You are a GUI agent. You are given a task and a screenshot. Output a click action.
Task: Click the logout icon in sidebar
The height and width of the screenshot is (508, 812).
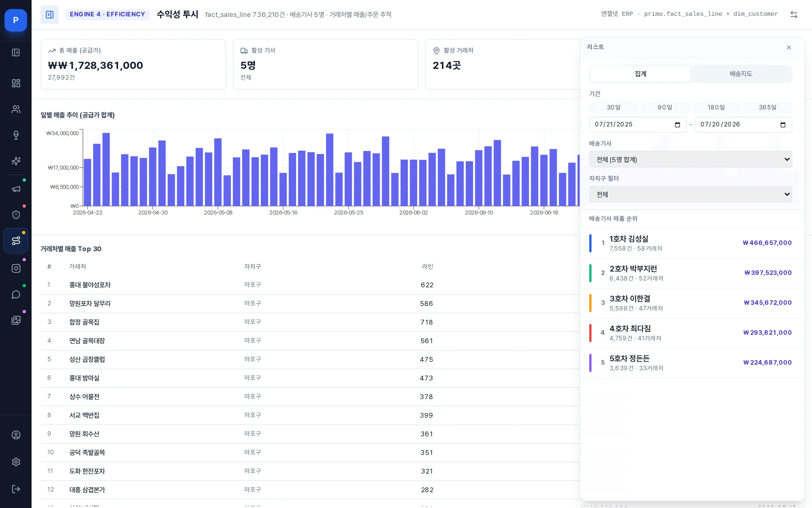coord(16,489)
